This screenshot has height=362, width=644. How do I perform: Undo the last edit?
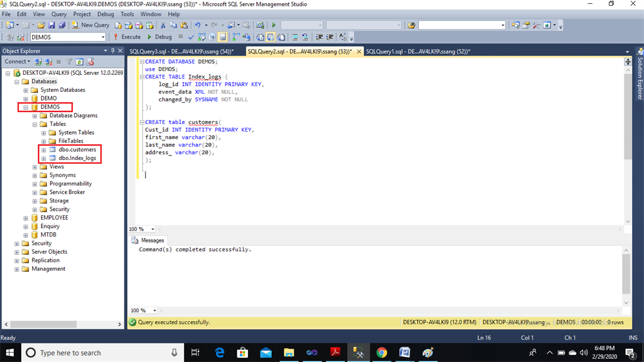pyautogui.click(x=198, y=25)
